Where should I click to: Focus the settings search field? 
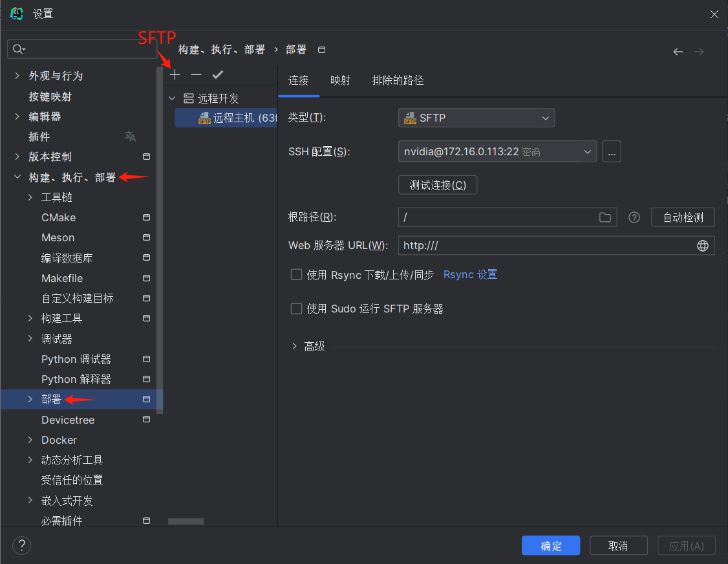(82, 49)
